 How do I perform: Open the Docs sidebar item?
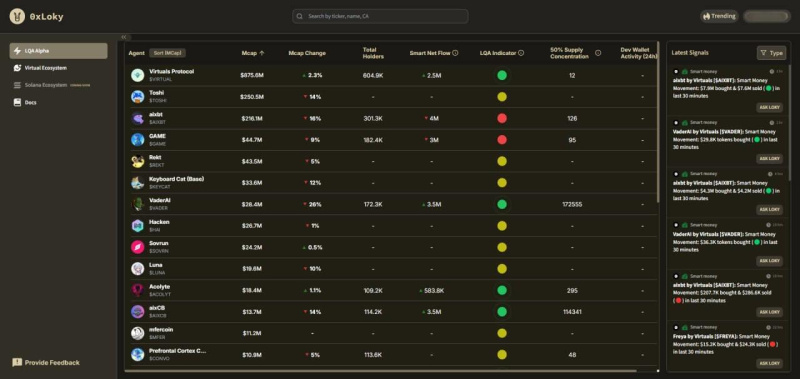tap(58, 103)
